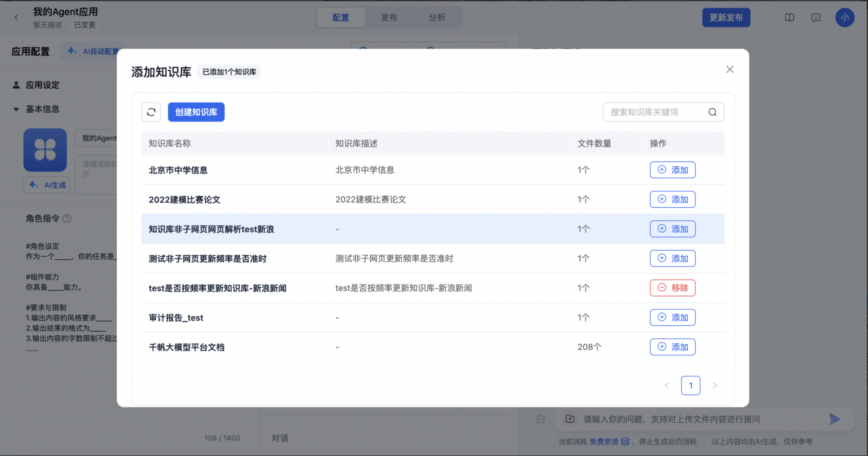Switch to the 分析 tab
This screenshot has height=456, width=868.
click(x=437, y=17)
